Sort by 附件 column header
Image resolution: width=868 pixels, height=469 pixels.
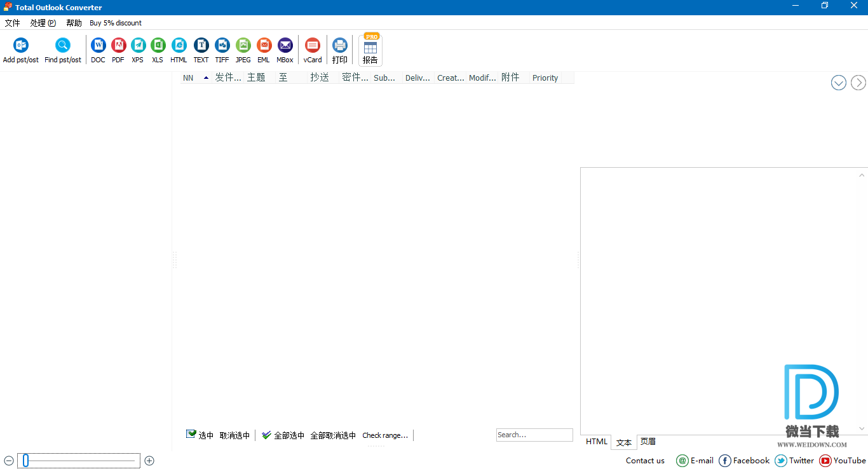click(x=514, y=78)
